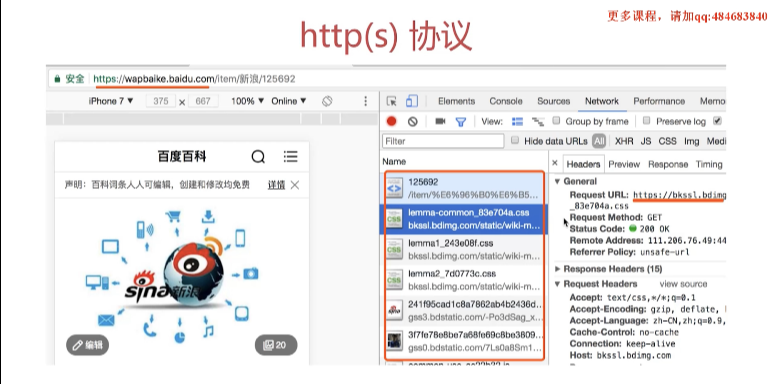
Task: Toggle the device toolbar icon
Action: click(412, 101)
